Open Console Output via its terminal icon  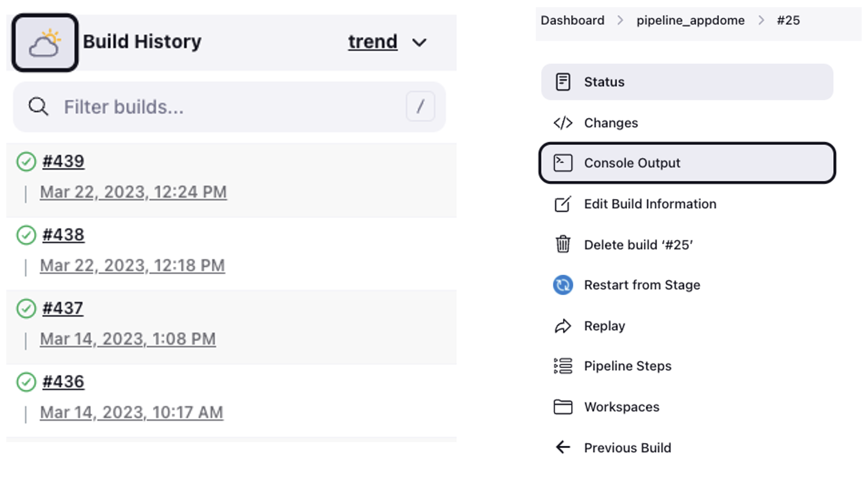pos(563,162)
